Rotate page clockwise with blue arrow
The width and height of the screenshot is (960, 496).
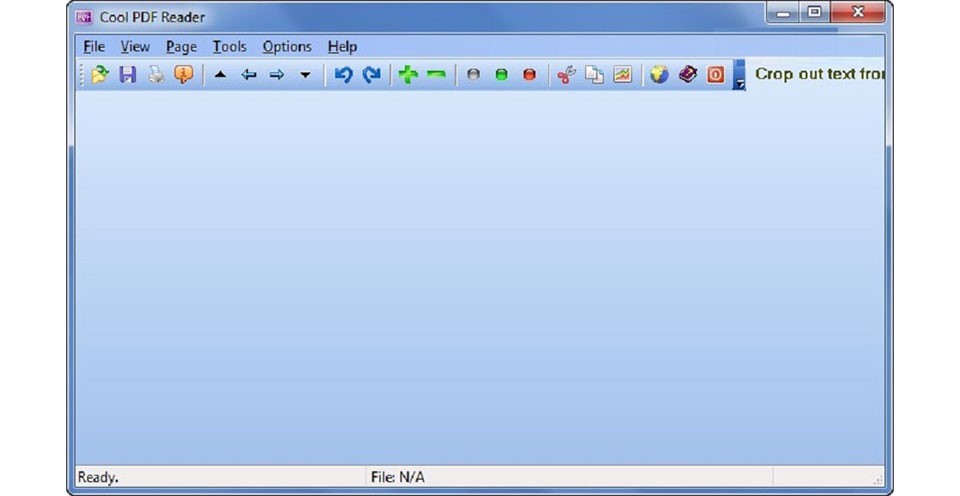(x=371, y=75)
